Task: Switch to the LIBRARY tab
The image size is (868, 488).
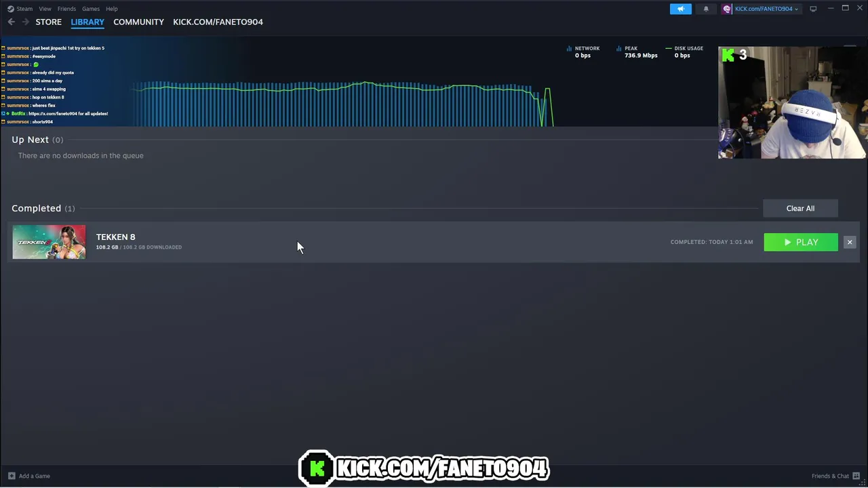Action: (87, 22)
